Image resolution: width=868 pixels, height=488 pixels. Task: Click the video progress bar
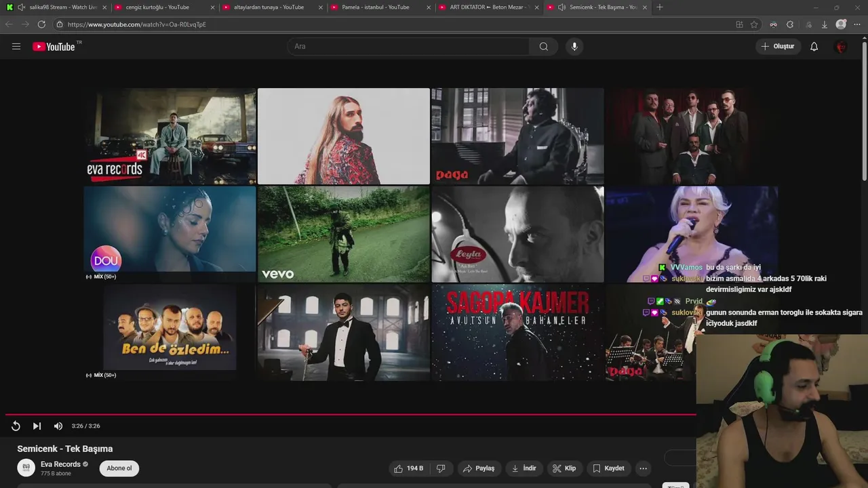pos(351,414)
